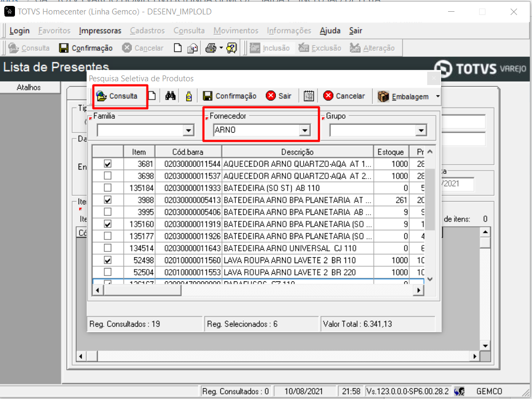Click the Sair menu item
The image size is (532, 399).
pos(356,30)
